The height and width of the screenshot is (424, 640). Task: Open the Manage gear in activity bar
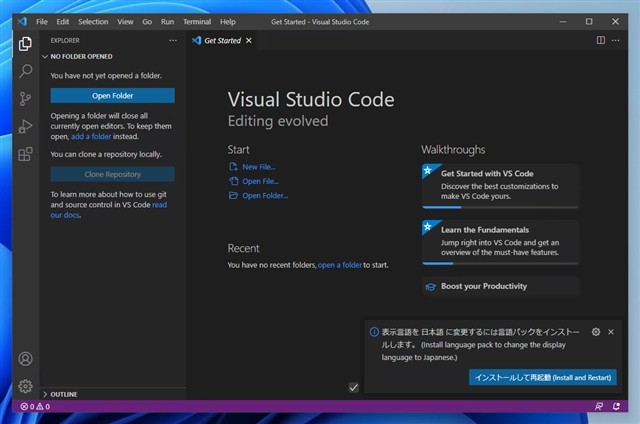click(26, 386)
